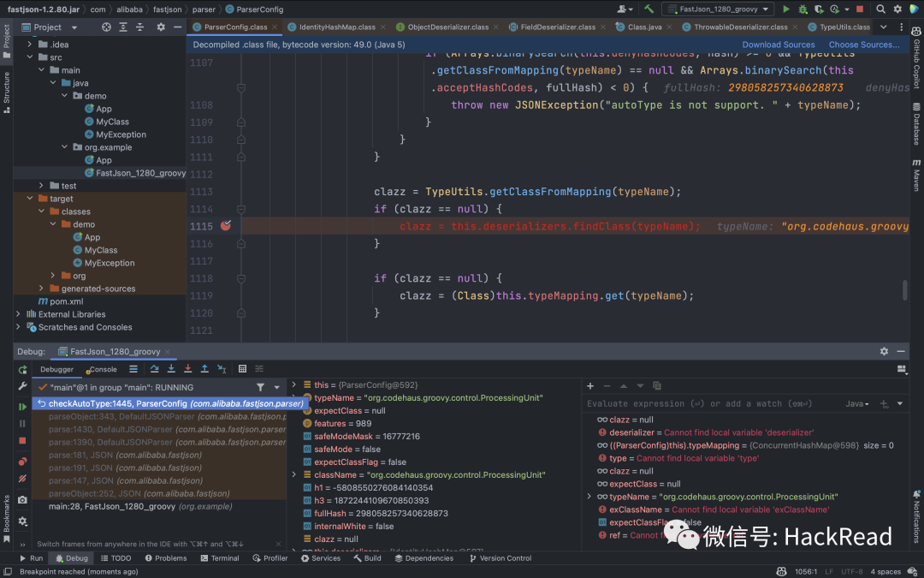Stop the debug session with the red square
This screenshot has width=924, height=578.
tap(22, 440)
